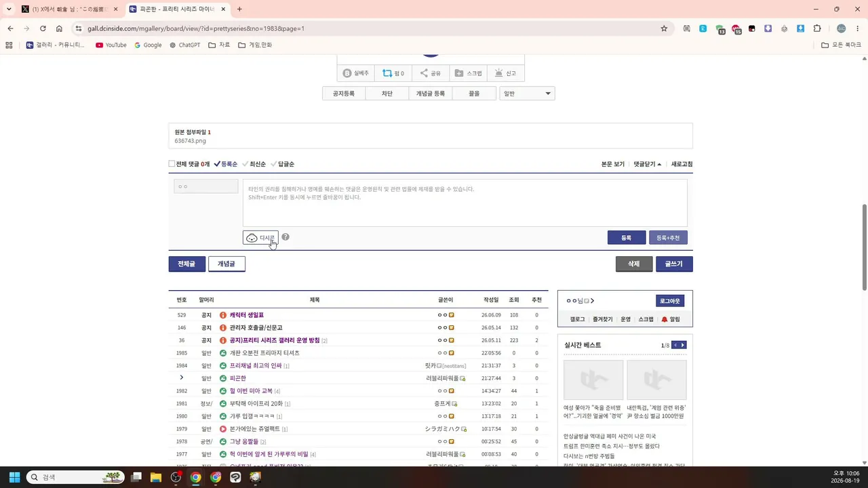Report the post with 신고
Image resolution: width=868 pixels, height=488 pixels.
click(x=505, y=73)
